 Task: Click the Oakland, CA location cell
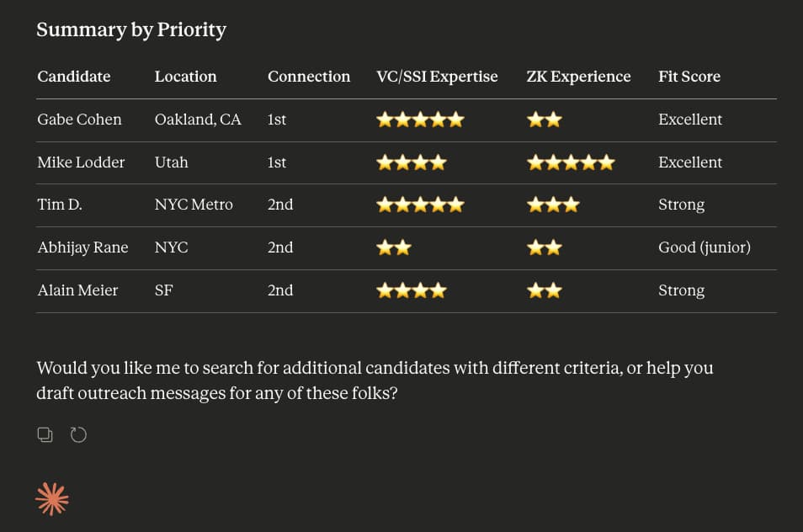[x=198, y=120]
